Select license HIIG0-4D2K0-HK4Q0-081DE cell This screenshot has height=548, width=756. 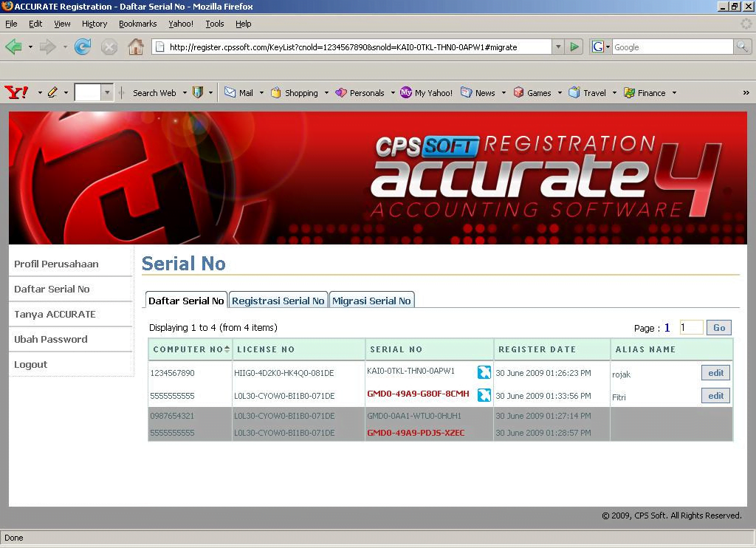tap(284, 373)
